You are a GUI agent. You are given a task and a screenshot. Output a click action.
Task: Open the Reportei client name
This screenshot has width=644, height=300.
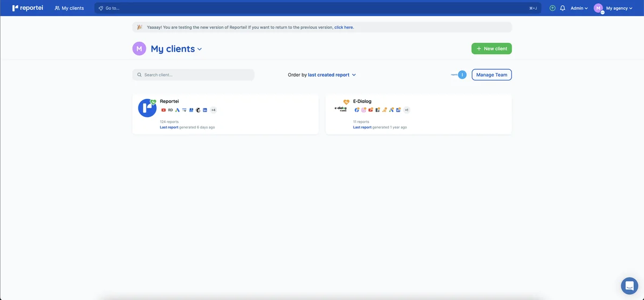[x=169, y=101]
